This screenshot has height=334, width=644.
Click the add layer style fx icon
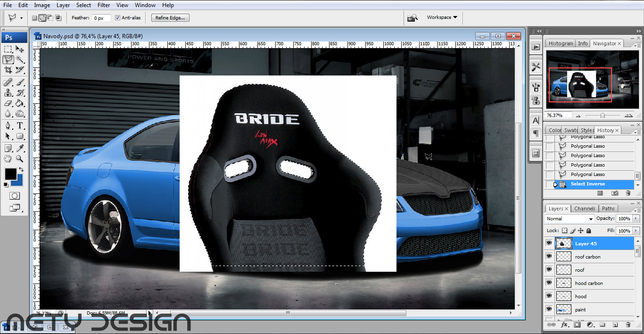[x=564, y=325]
